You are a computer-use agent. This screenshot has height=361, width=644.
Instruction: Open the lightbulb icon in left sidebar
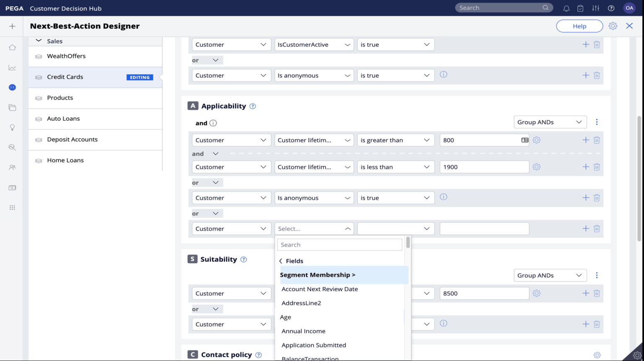click(12, 128)
